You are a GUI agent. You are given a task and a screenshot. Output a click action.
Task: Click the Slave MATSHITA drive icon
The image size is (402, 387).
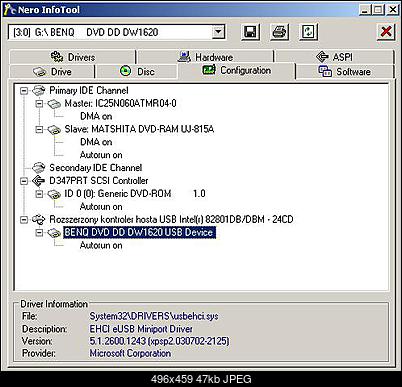tap(54, 130)
